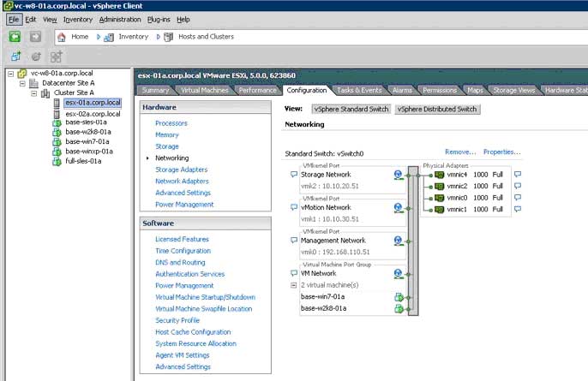Viewport: 588px width, 381px height.
Task: Open Time Configuration link
Action: (183, 251)
